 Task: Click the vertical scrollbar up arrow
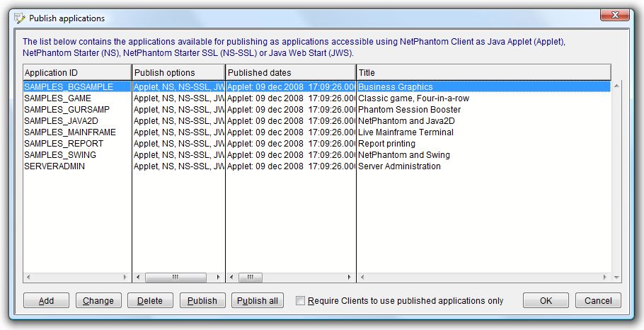[x=616, y=86]
